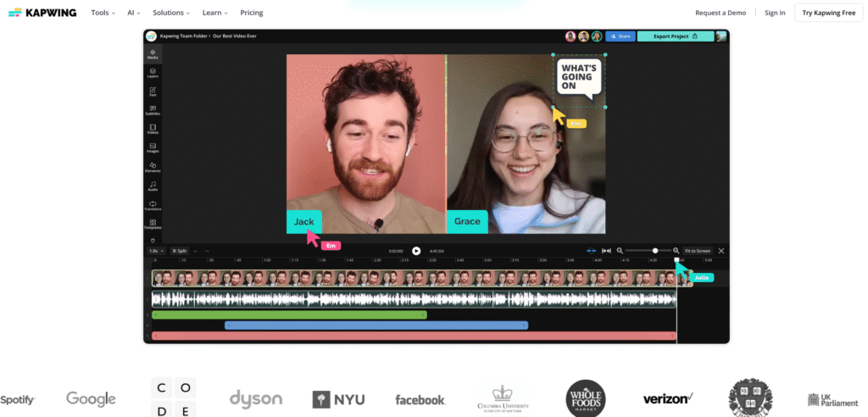
Task: Open the Subtitles tool
Action: pos(153,110)
